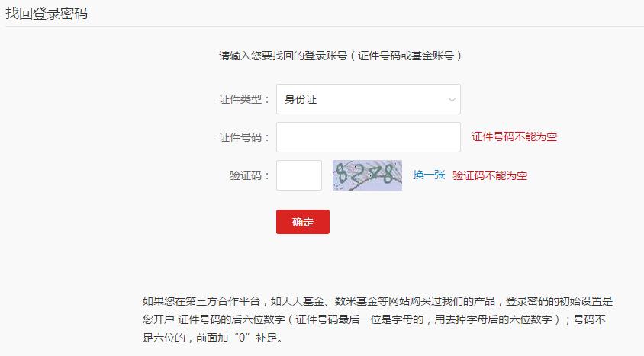Image resolution: width=644 pixels, height=356 pixels.
Task: Click the dropdown chevron arrow beside 身份证
Action: (452, 100)
